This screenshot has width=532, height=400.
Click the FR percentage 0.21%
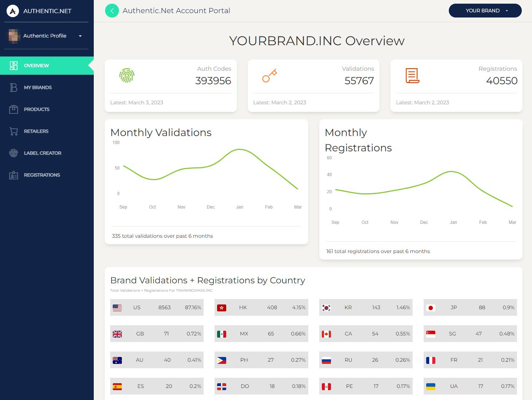pos(508,360)
